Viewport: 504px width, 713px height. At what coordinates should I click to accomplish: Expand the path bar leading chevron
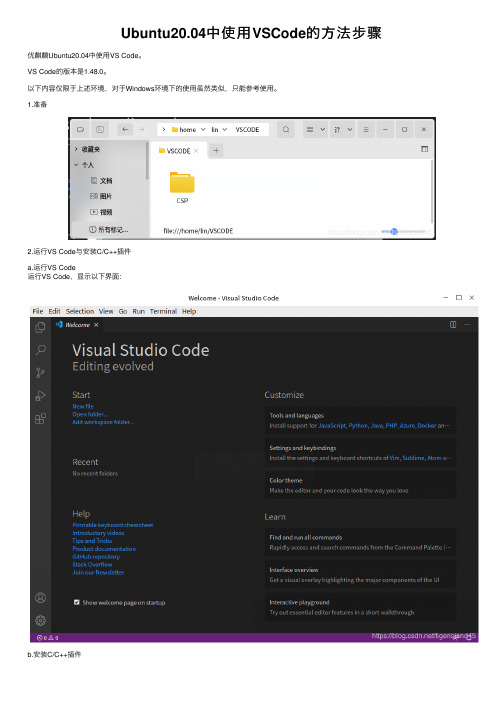[164, 130]
